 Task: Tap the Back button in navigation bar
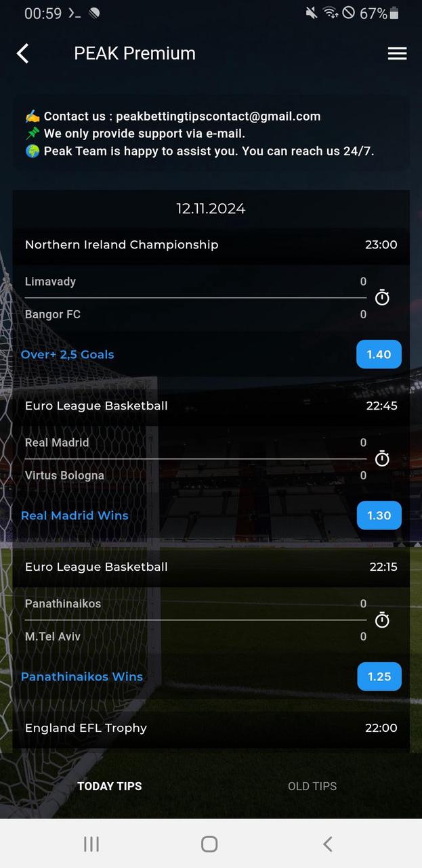click(327, 844)
